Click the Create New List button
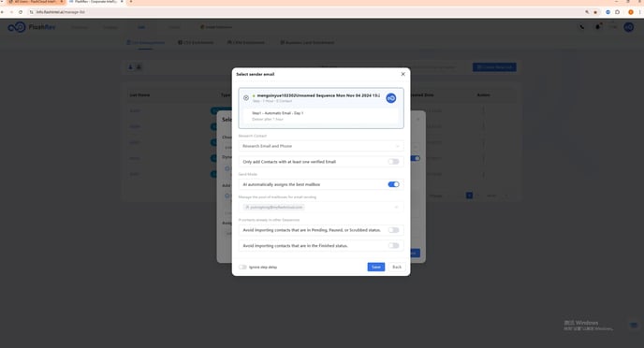This screenshot has width=644, height=348. point(494,67)
